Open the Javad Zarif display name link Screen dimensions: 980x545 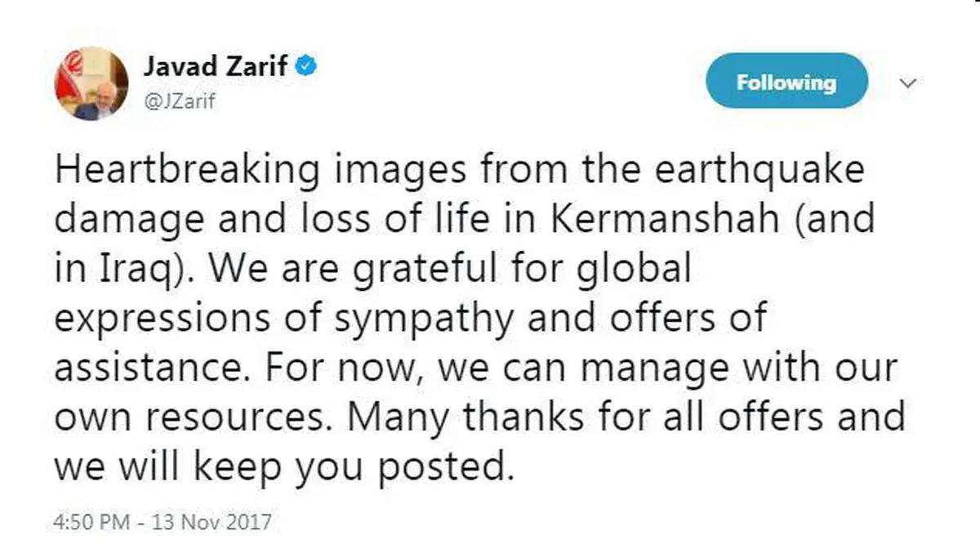[x=215, y=67]
